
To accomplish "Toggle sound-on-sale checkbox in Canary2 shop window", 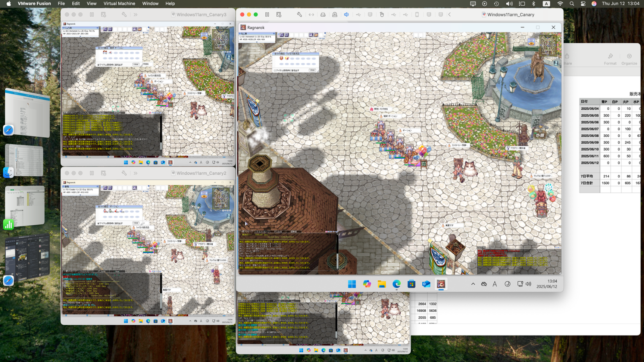I will (x=98, y=223).
